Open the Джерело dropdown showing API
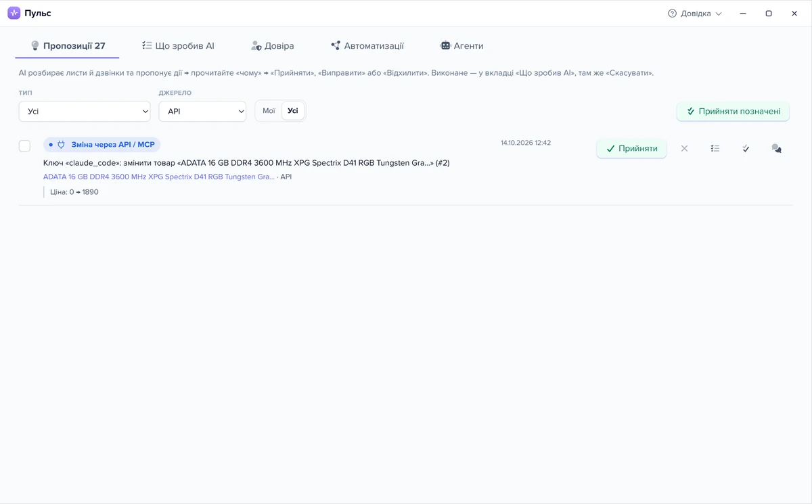This screenshot has height=504, width=812. click(x=202, y=112)
